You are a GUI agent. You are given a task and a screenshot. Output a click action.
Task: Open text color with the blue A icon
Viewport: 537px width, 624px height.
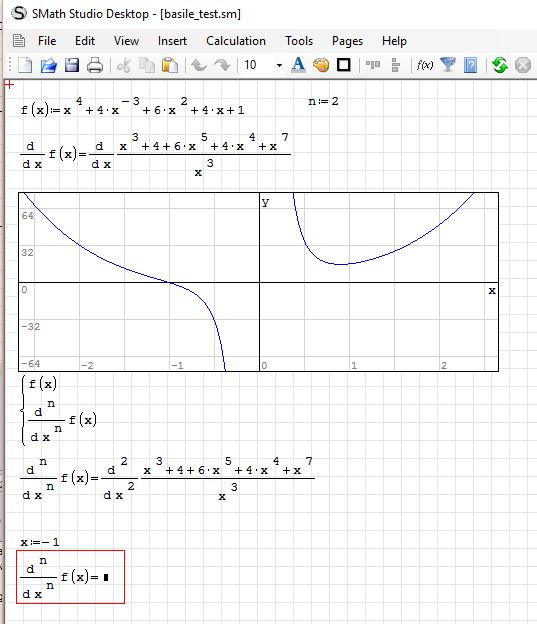(x=298, y=65)
